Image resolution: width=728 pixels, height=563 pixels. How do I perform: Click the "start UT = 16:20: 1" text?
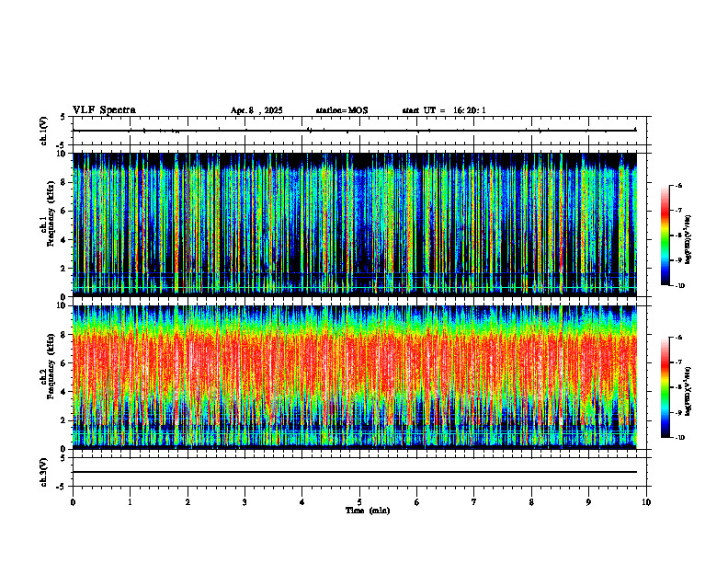coord(444,110)
